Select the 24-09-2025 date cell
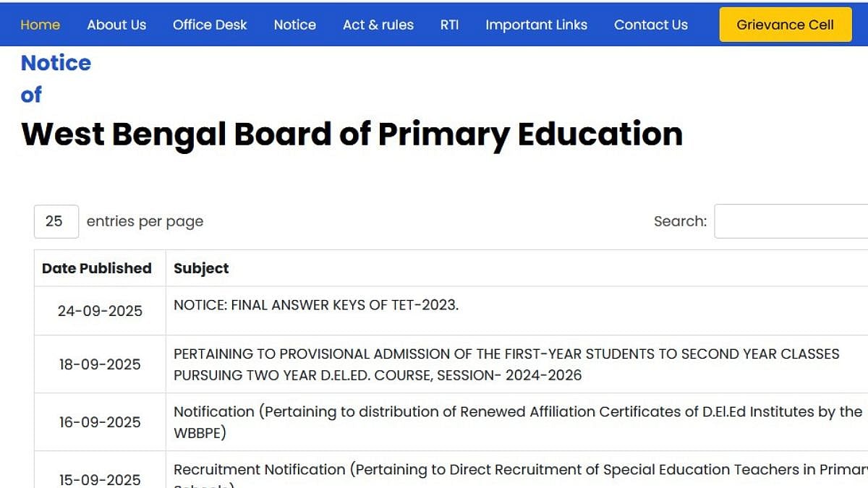868x488 pixels. tap(100, 311)
